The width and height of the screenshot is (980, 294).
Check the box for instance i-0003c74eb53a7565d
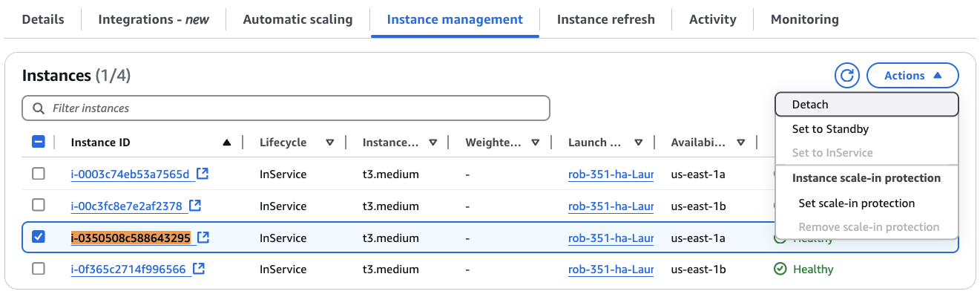pyautogui.click(x=39, y=174)
